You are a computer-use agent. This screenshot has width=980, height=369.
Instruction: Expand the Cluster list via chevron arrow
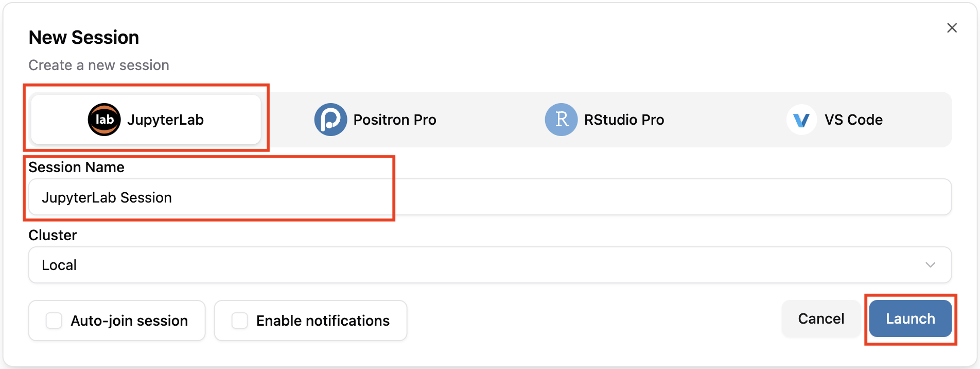click(930, 265)
